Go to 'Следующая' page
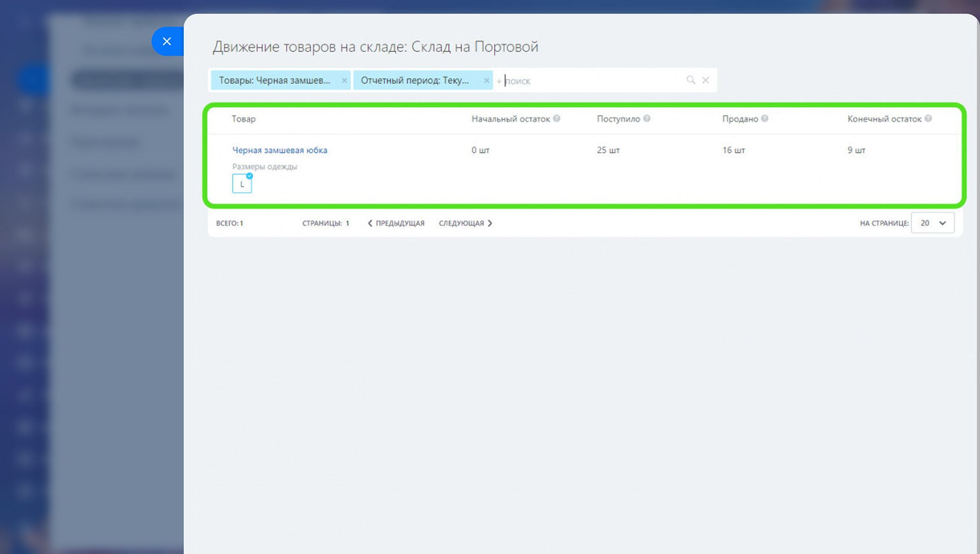Image resolution: width=980 pixels, height=554 pixels. (465, 223)
